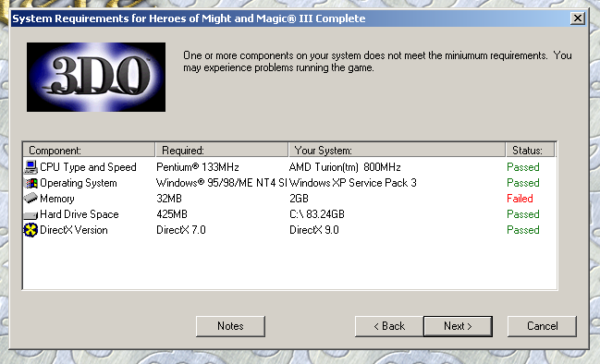Click the 3DO logo image
This screenshot has height=364, width=600.
click(x=96, y=77)
